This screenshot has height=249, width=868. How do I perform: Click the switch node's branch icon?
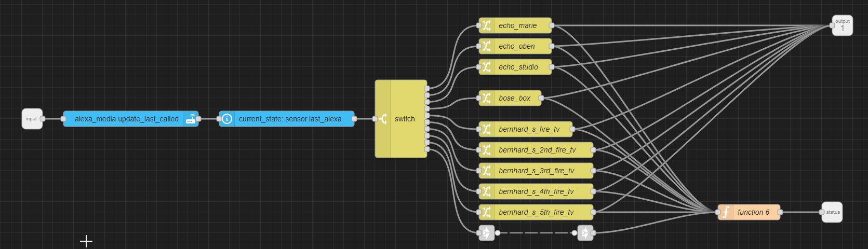point(383,119)
